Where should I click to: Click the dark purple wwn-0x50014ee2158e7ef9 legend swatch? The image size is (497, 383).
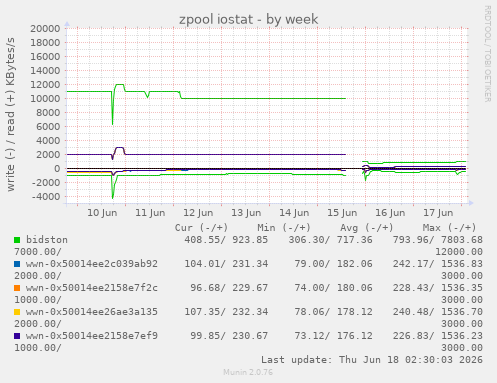[17, 336]
